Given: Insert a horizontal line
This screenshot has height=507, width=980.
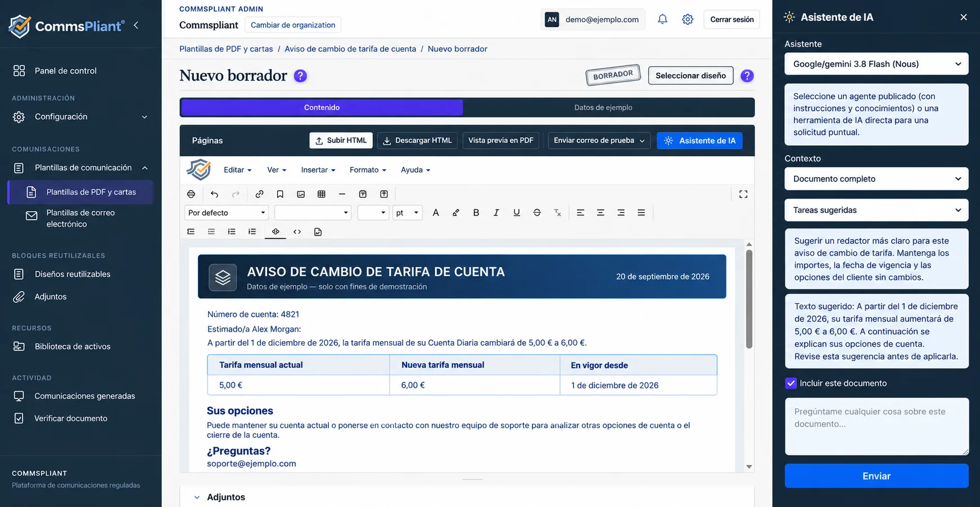Looking at the screenshot, I should [x=342, y=194].
